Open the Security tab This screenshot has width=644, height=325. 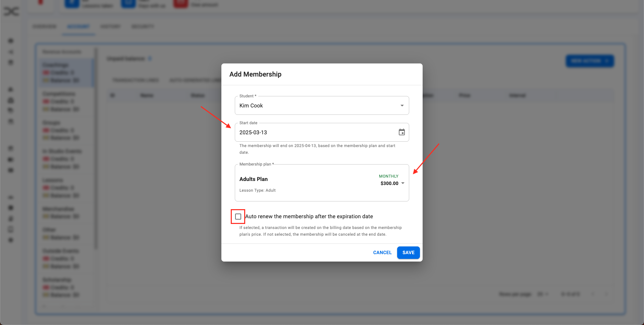143,27
